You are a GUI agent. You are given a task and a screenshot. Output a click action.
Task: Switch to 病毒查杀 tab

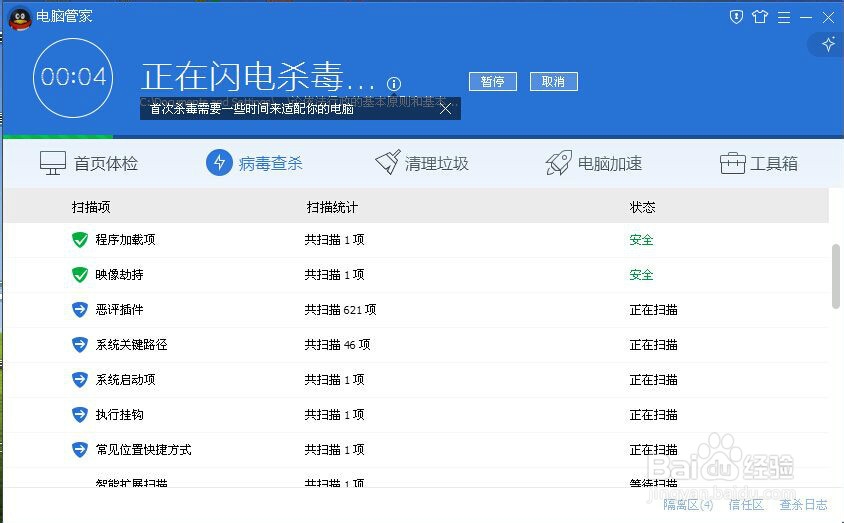point(254,162)
